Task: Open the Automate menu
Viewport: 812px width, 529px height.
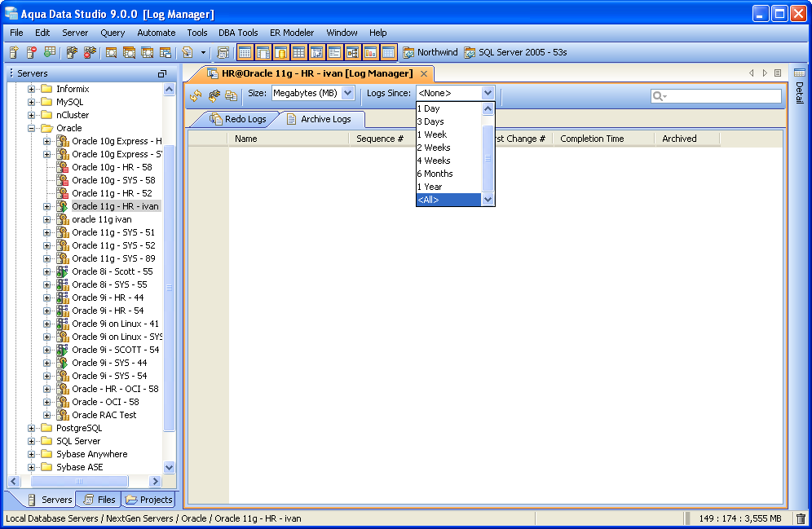Action: tap(157, 33)
